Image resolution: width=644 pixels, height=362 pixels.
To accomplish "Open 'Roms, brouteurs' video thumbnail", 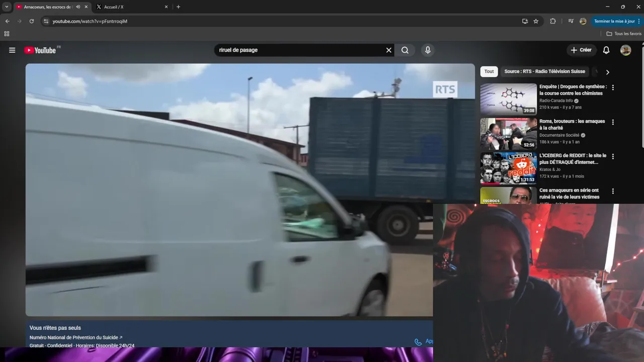I will click(508, 134).
